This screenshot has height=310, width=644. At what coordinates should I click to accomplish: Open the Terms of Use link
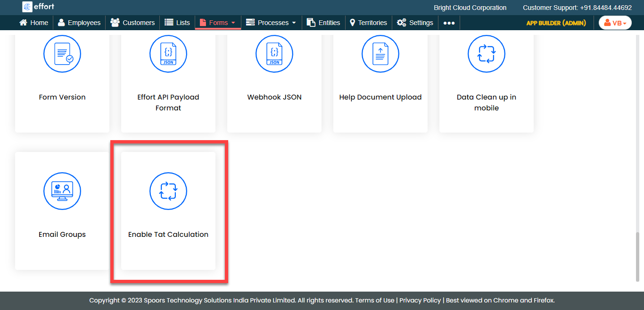[x=374, y=300]
